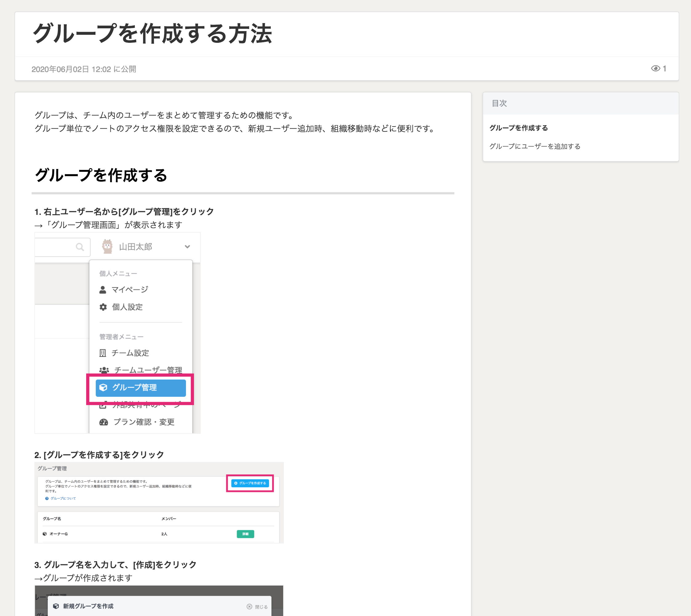Expand the 山田太郎 user dropdown chevron
The width and height of the screenshot is (691, 616).
pos(187,247)
